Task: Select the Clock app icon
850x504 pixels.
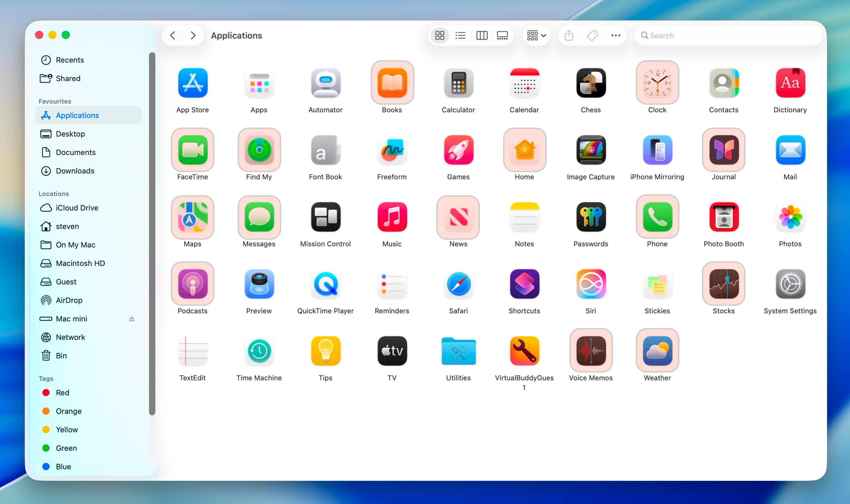Action: coord(657,83)
